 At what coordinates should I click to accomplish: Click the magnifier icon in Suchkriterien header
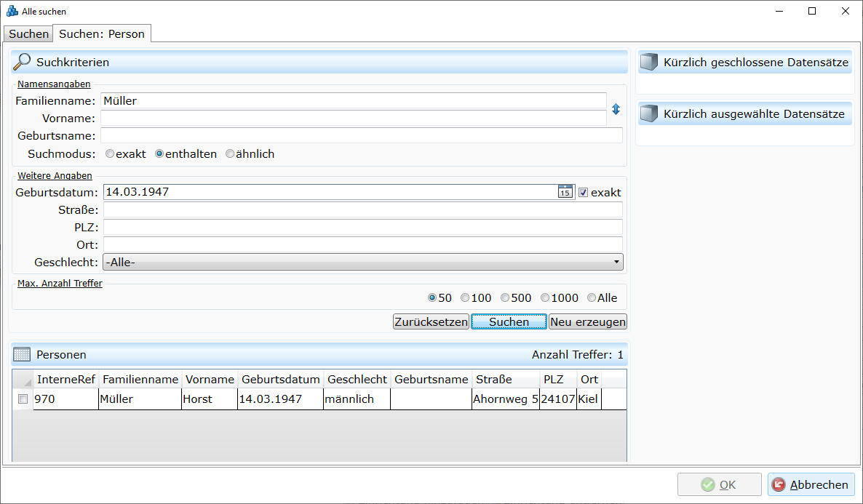coord(23,63)
